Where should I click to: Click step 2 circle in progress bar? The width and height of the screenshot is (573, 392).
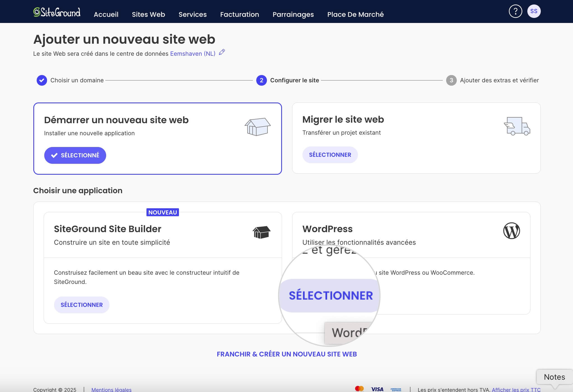(261, 80)
